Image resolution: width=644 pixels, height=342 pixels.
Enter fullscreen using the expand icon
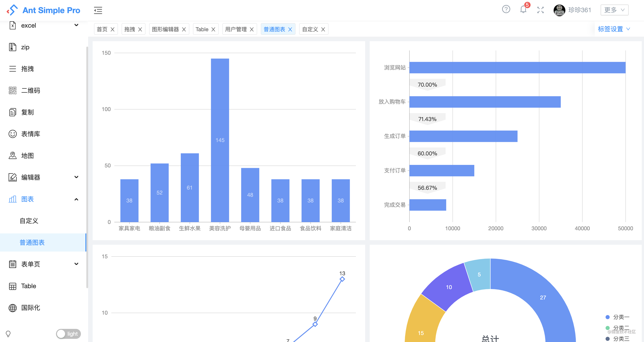pyautogui.click(x=540, y=10)
